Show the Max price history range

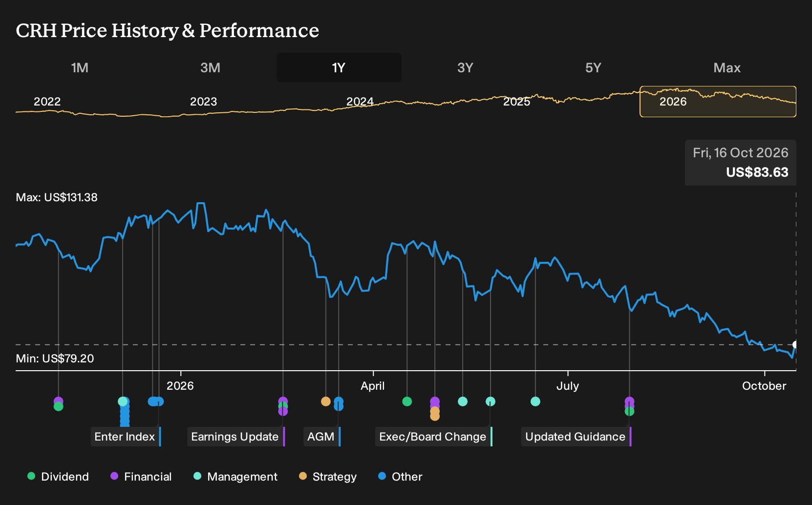727,67
